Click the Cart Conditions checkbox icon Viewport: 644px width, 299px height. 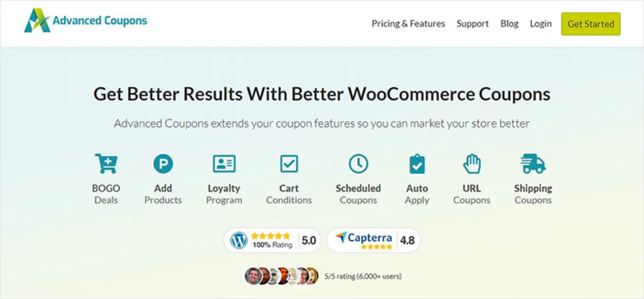[x=289, y=163]
